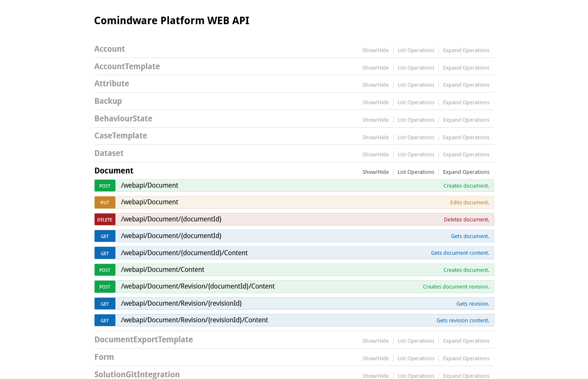
Task: Expand Operations for Form
Action: pyautogui.click(x=466, y=359)
